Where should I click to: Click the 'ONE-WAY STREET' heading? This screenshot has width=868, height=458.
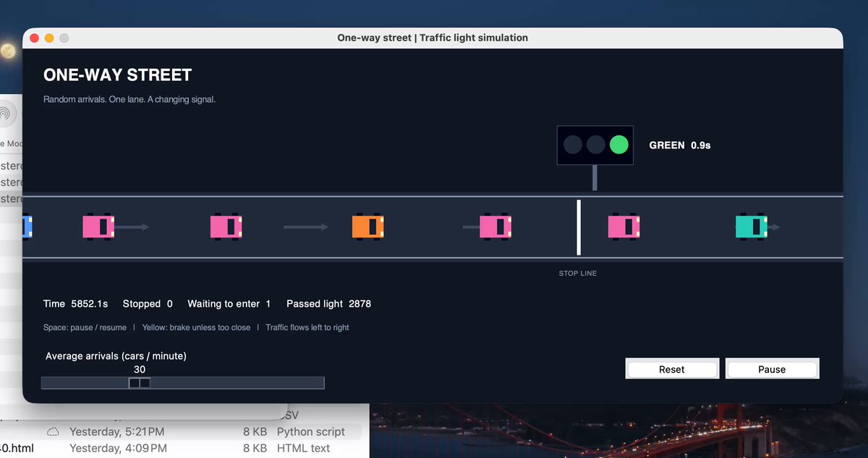[x=117, y=75]
